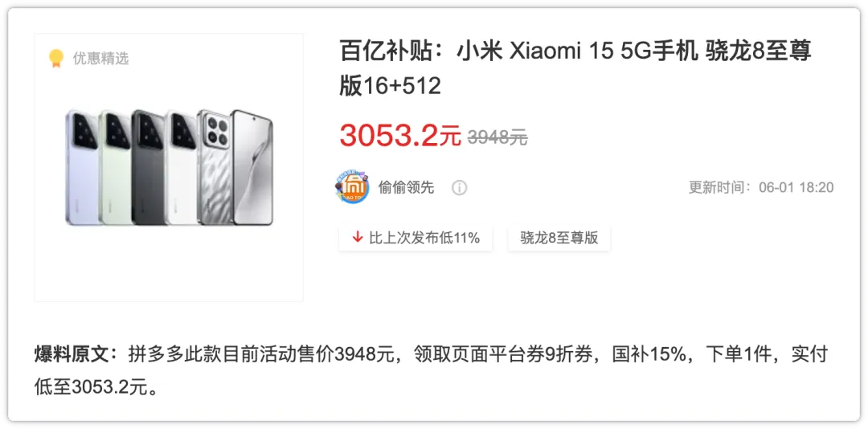The image size is (868, 429).
Task: Open the 百亿补贴 Xiaomi 15 title link
Action: pos(575,68)
